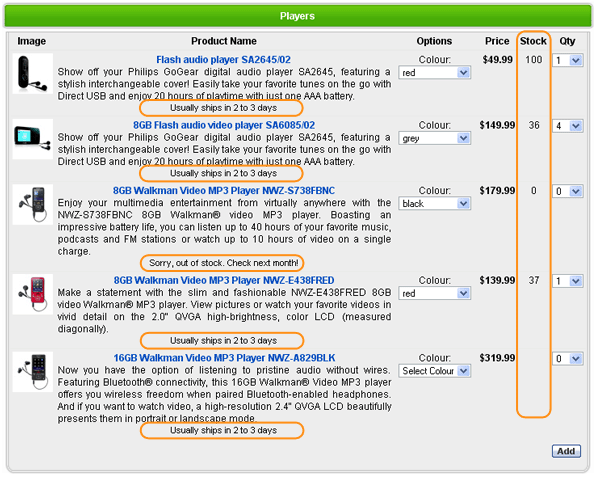Click the stock value 36
The image size is (596, 477).
(x=534, y=125)
